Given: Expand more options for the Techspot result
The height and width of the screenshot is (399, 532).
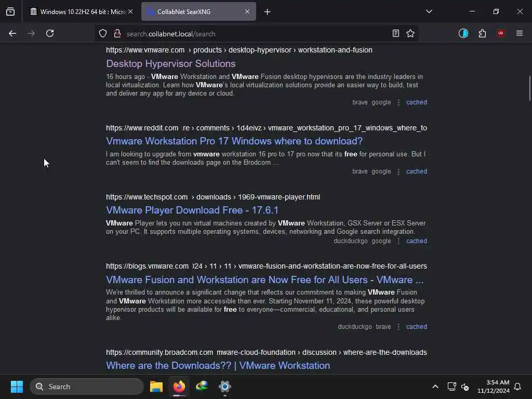Looking at the screenshot, I should tap(398, 241).
